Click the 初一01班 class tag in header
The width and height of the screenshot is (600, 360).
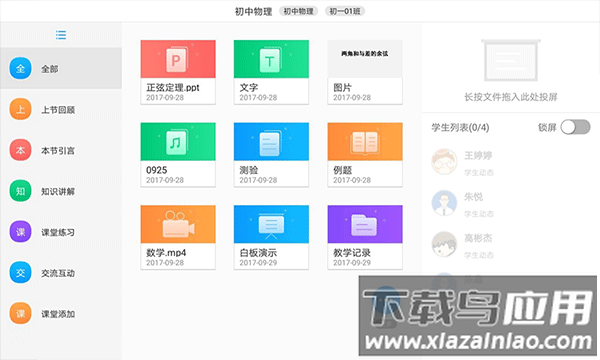pyautogui.click(x=345, y=11)
